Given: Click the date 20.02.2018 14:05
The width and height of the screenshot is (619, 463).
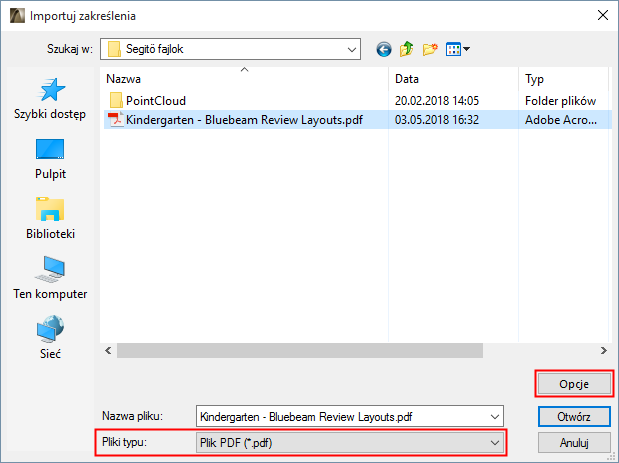Looking at the screenshot, I should [x=437, y=101].
